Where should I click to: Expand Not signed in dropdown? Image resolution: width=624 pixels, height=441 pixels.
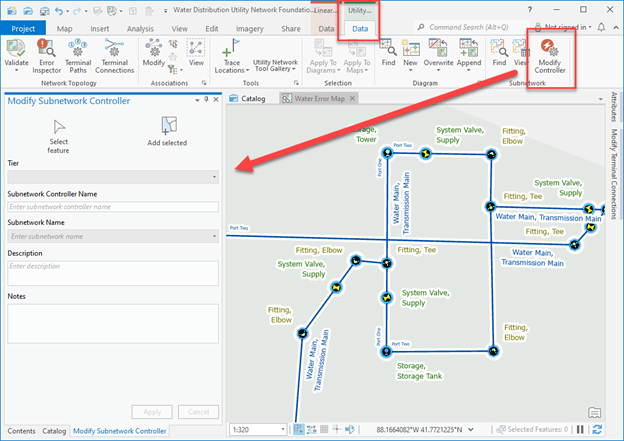coord(590,27)
